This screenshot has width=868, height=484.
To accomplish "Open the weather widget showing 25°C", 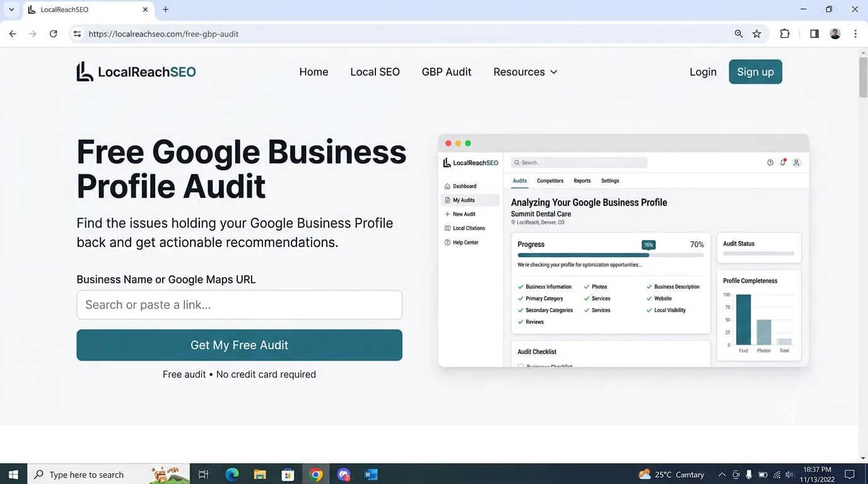I will pyautogui.click(x=671, y=475).
